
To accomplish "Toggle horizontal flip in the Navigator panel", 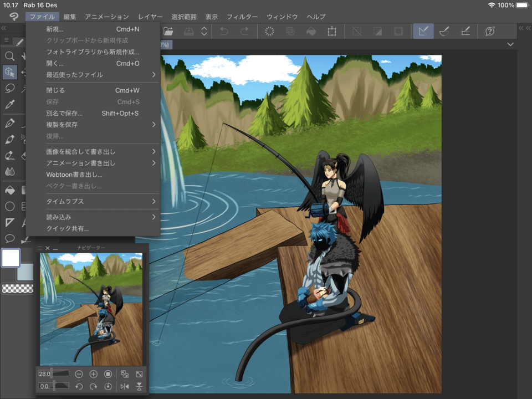I will pyautogui.click(x=124, y=386).
